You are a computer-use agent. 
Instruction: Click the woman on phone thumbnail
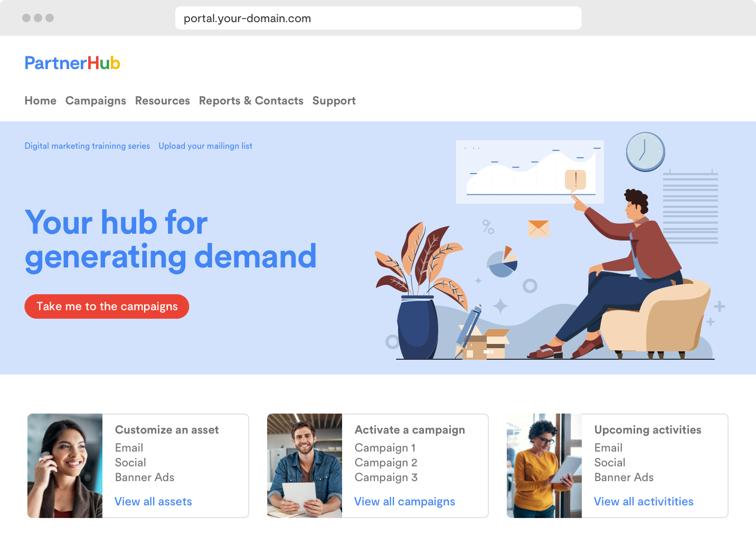(65, 466)
